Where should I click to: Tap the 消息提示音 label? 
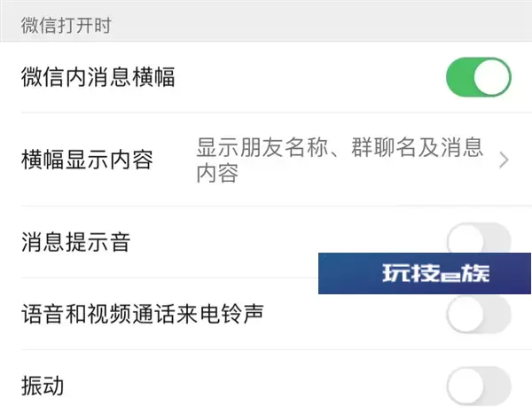point(75,242)
